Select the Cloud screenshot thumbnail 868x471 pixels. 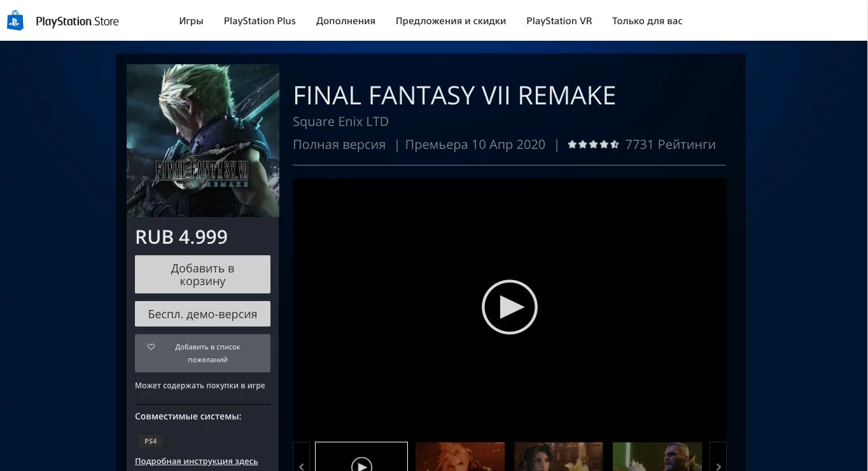point(460,457)
